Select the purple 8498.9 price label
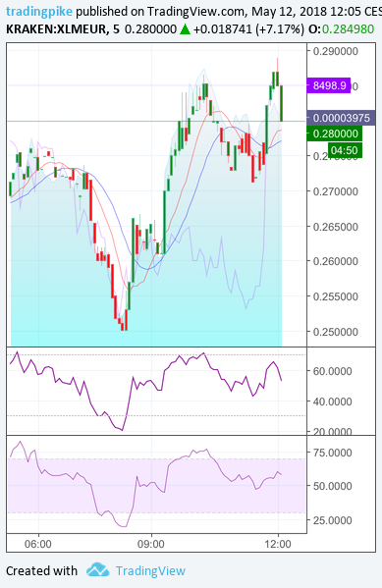This screenshot has height=588, width=382. point(329,85)
